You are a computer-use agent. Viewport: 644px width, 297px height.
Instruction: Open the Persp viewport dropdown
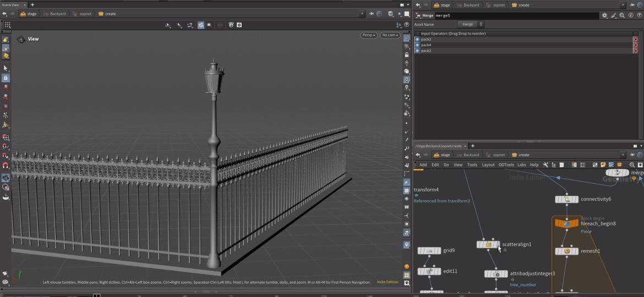(x=369, y=35)
